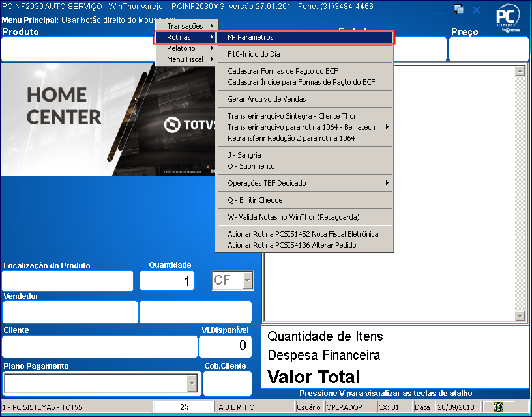Open the CF dropdown

point(248,280)
